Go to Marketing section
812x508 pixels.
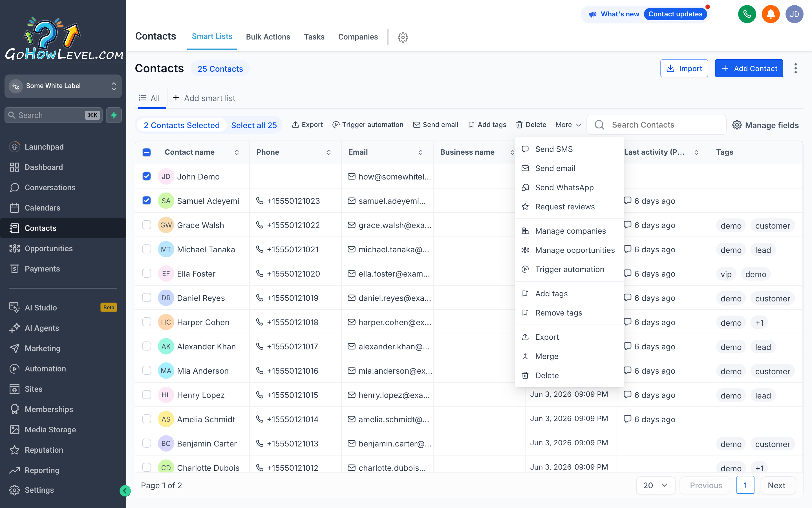click(63, 349)
